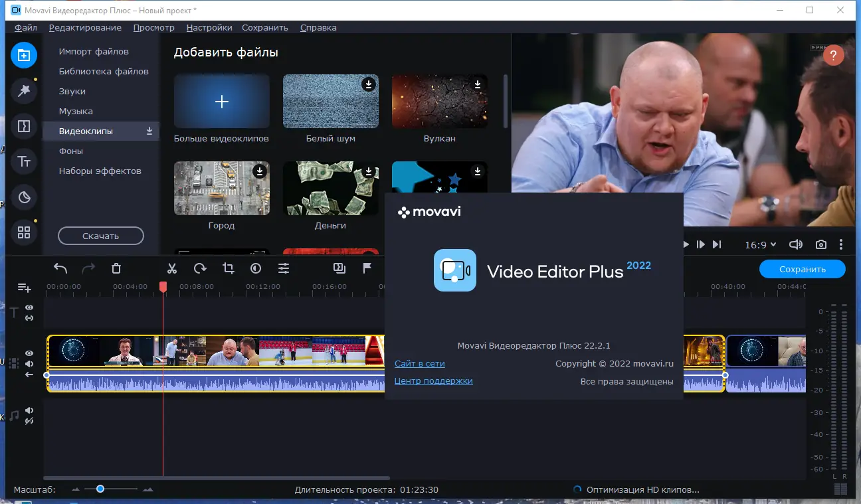The width and height of the screenshot is (861, 504).
Task: Click the timeline horizontal scrollbar
Action: [217, 477]
